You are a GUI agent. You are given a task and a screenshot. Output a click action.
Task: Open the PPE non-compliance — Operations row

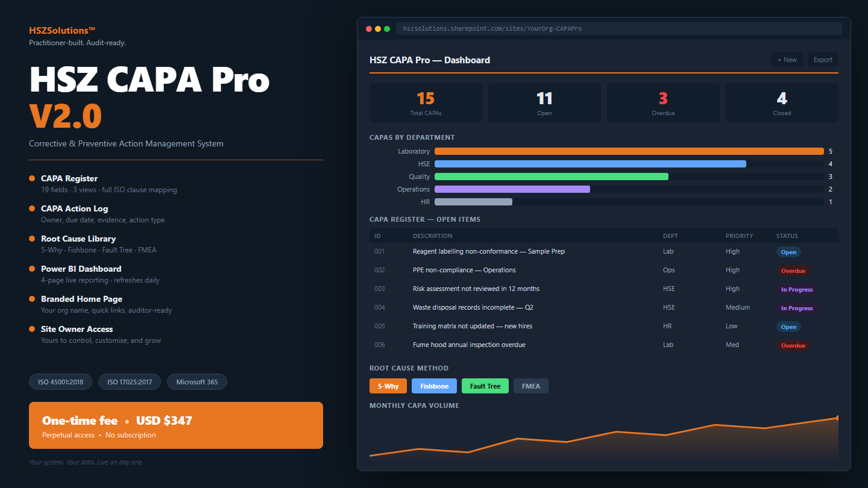click(604, 270)
